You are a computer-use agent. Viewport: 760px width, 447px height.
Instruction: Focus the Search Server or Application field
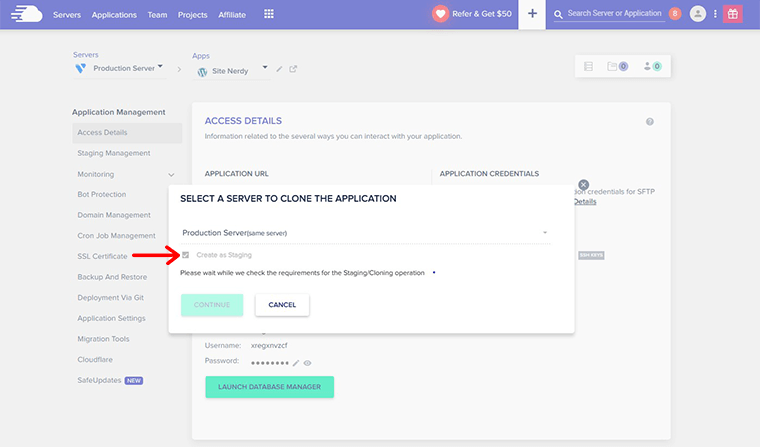click(x=614, y=14)
